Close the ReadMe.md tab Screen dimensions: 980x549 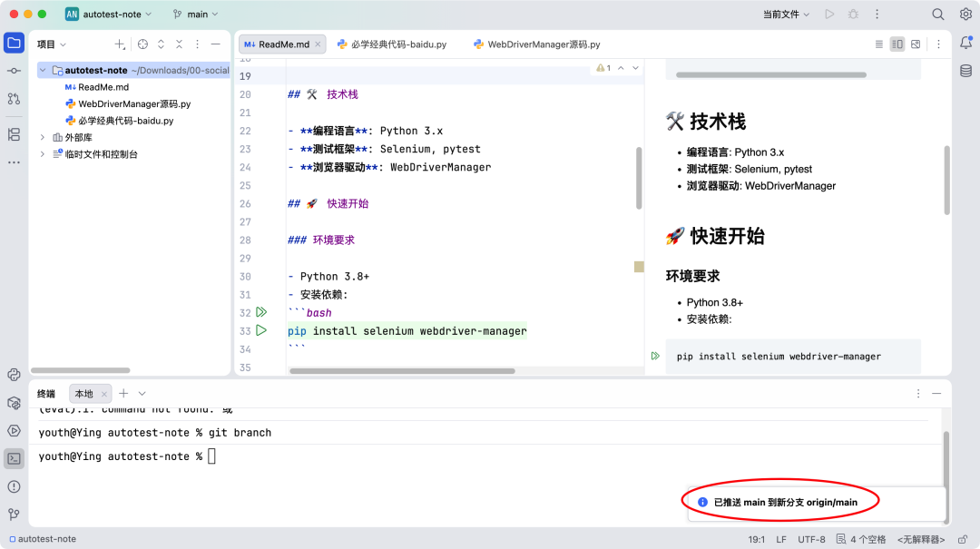click(x=318, y=44)
